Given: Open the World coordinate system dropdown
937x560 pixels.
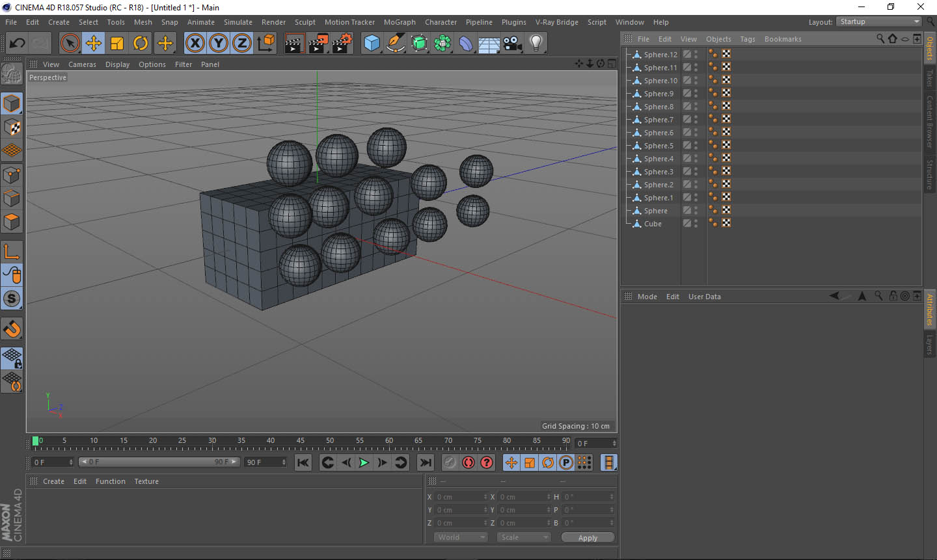Looking at the screenshot, I should [x=461, y=537].
